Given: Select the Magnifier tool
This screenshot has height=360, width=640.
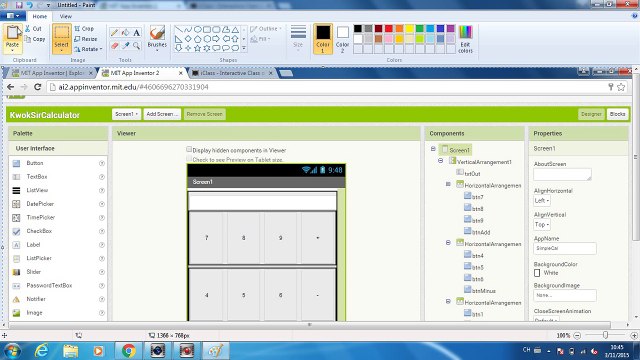Looking at the screenshot, I should 137,46.
